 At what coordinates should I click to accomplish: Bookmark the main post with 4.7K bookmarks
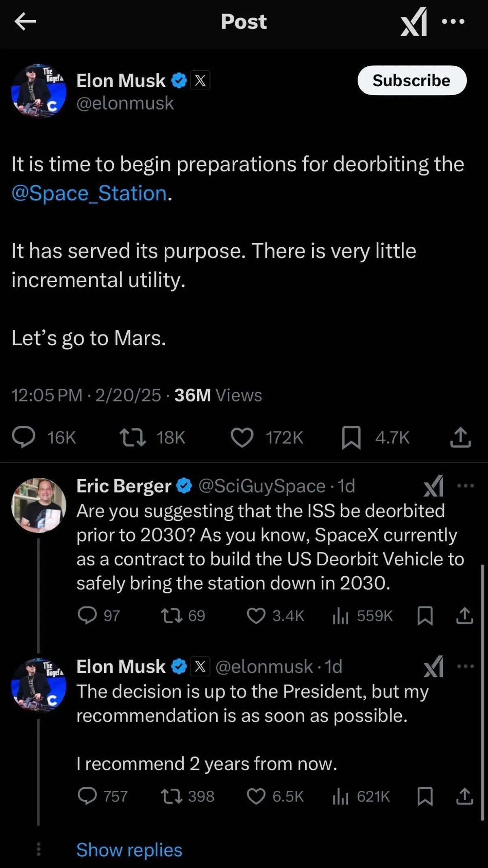[351, 437]
